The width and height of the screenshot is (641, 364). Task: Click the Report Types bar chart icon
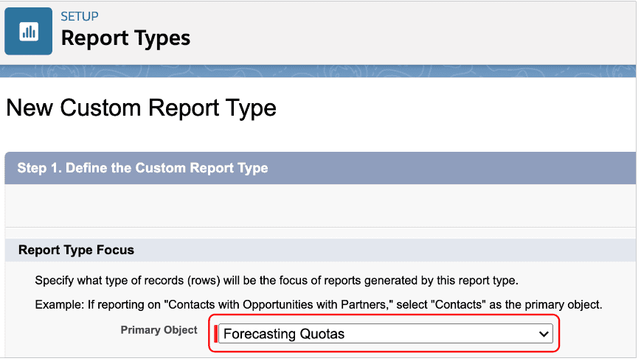29,32
